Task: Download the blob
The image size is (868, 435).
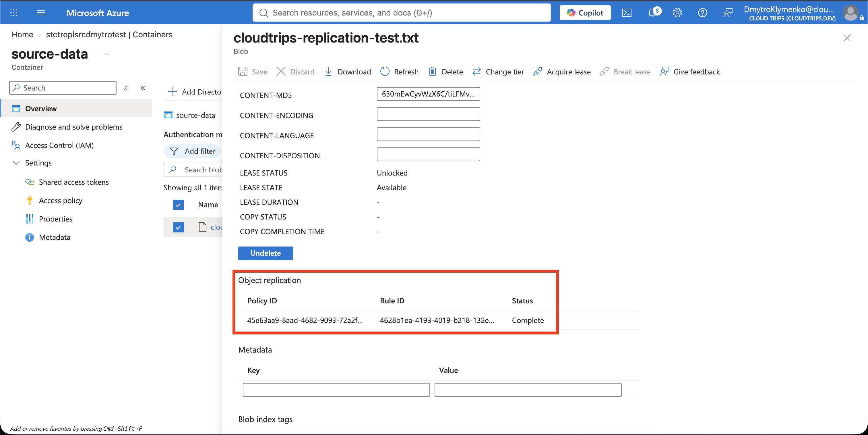Action: [348, 72]
